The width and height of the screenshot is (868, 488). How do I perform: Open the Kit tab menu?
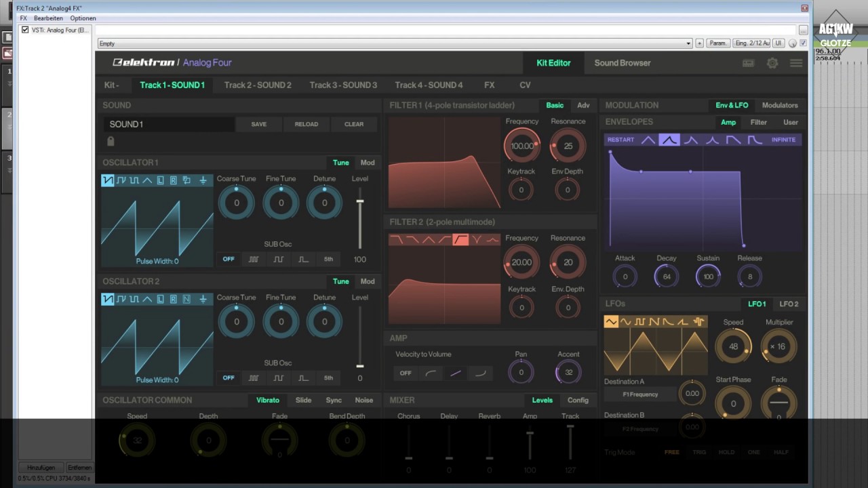pos(112,85)
